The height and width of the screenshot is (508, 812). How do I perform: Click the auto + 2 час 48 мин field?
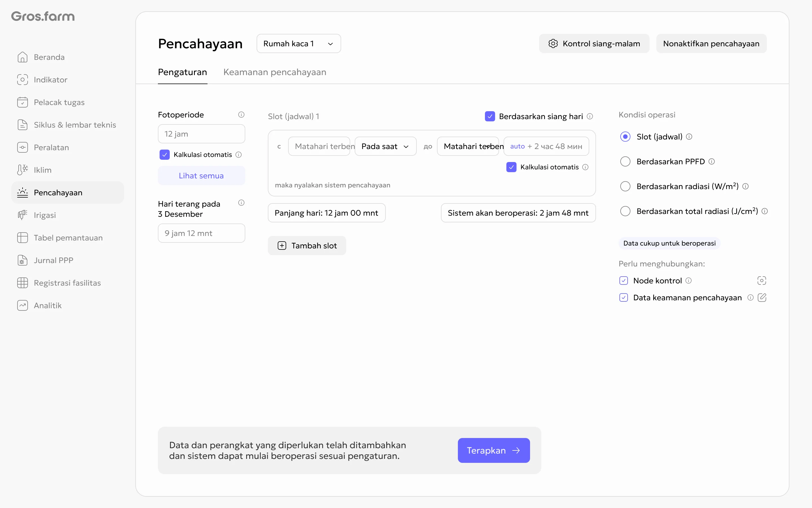pyautogui.click(x=546, y=146)
